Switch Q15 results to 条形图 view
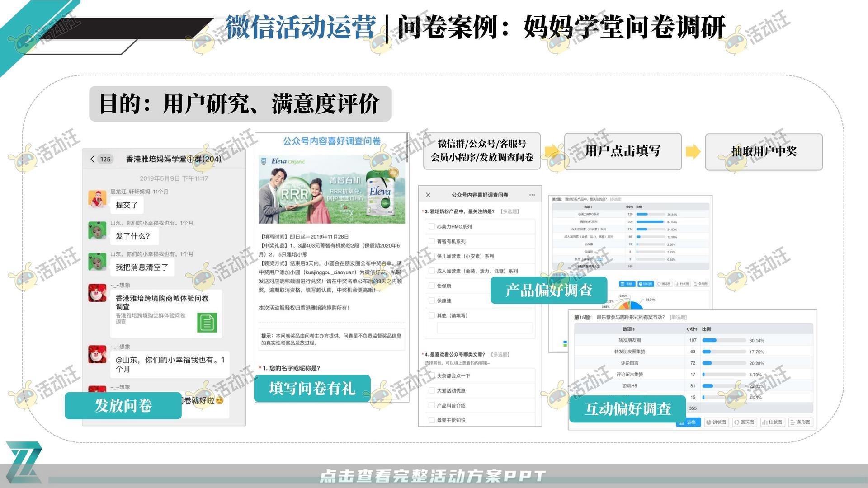Screen dimensions: 868x488 click(x=800, y=422)
